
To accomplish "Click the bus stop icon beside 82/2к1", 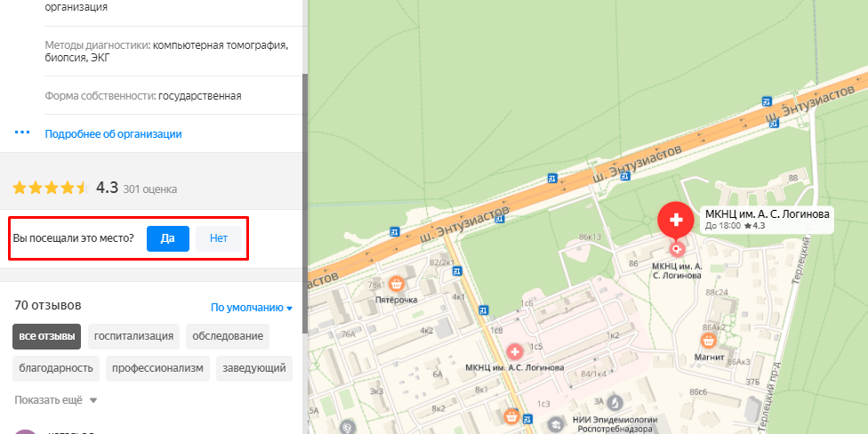I will click(x=457, y=270).
